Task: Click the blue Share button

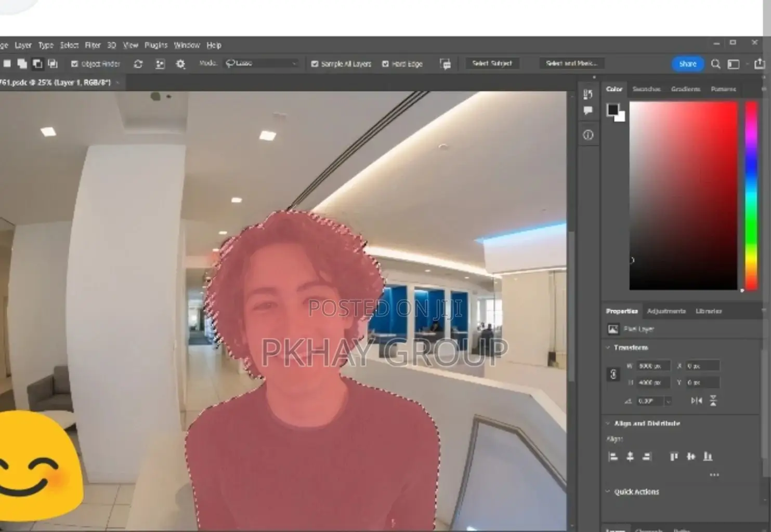Action: point(687,64)
